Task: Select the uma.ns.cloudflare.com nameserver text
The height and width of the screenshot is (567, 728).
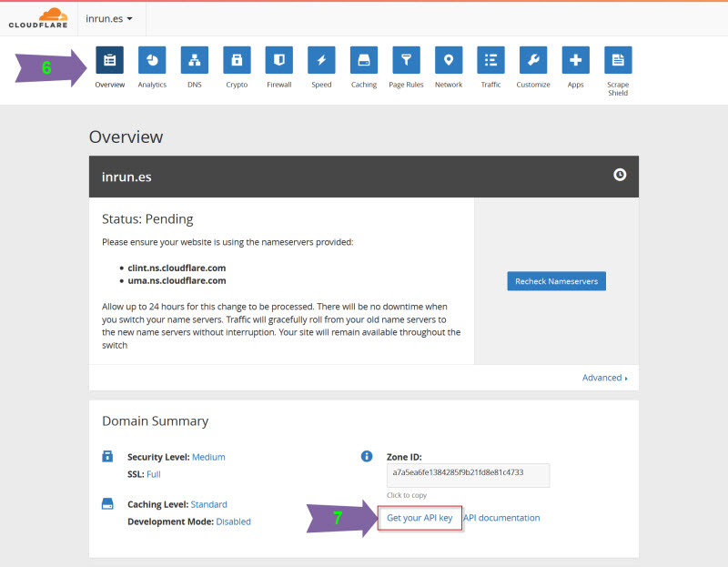Action: tap(177, 280)
